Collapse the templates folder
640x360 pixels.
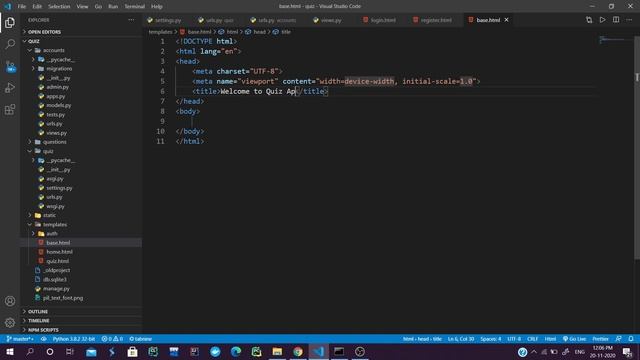pyautogui.click(x=82, y=224)
